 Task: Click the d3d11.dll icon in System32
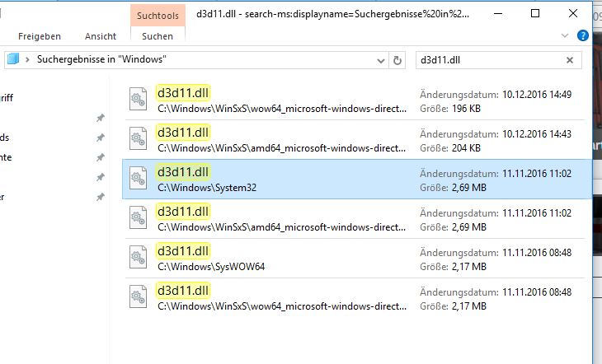[138, 179]
